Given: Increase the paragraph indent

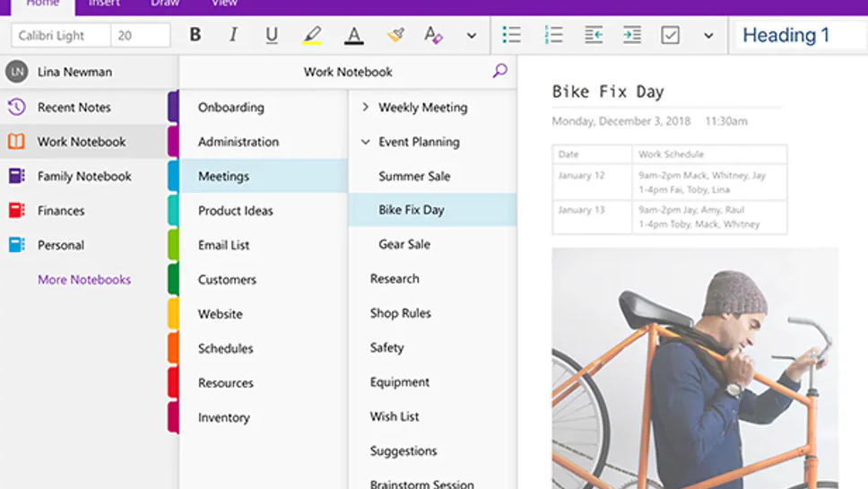Looking at the screenshot, I should point(632,35).
